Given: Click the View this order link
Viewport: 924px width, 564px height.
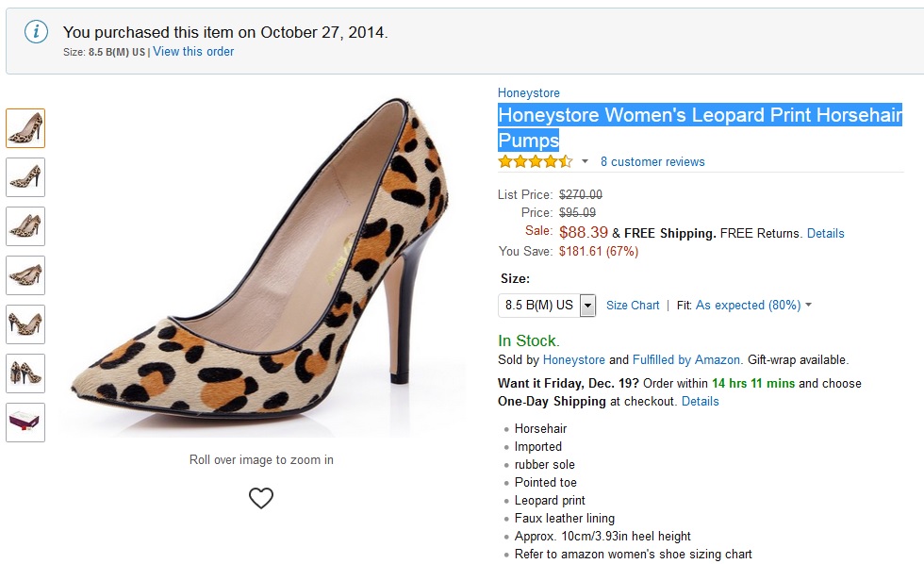Looking at the screenshot, I should (x=193, y=52).
